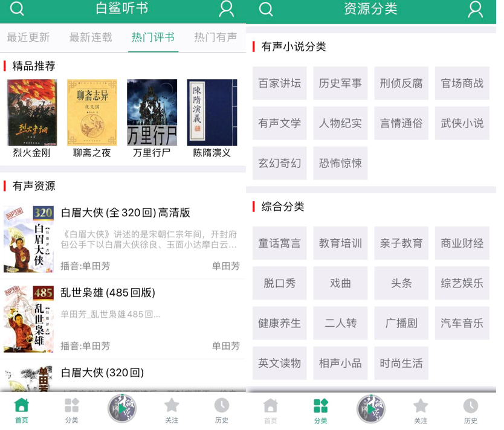The width and height of the screenshot is (504, 430).
Task: Open the 脱口秀 category
Action: coord(280,283)
